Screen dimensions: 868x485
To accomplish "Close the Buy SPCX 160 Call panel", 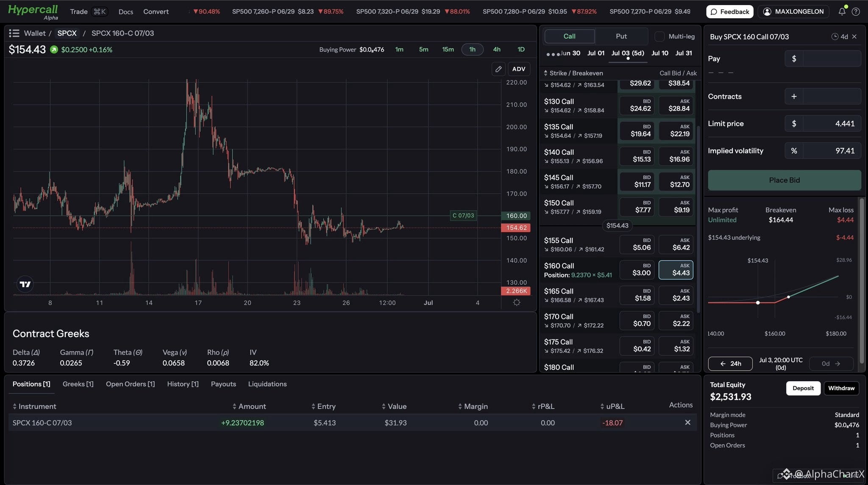I will (x=854, y=37).
